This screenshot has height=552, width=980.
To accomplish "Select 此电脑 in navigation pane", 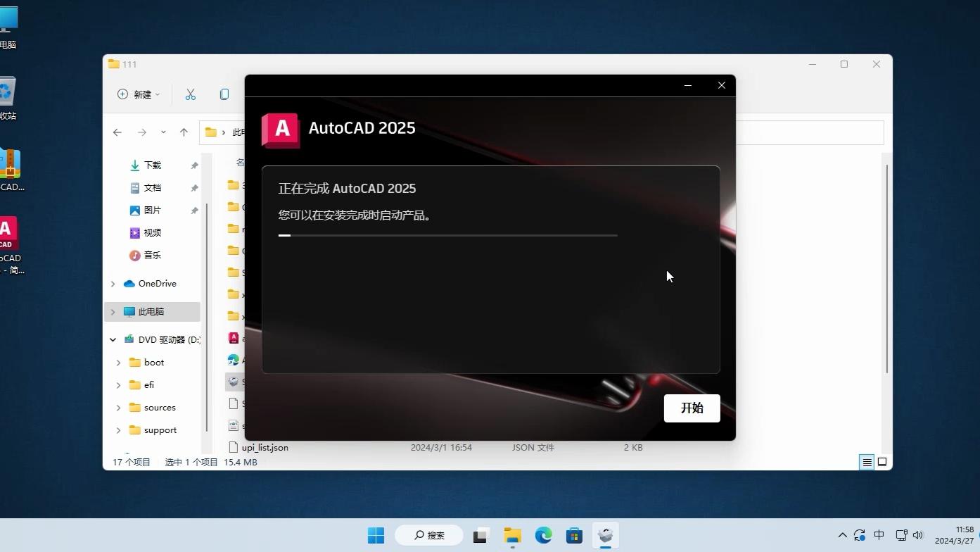I will 151,312.
